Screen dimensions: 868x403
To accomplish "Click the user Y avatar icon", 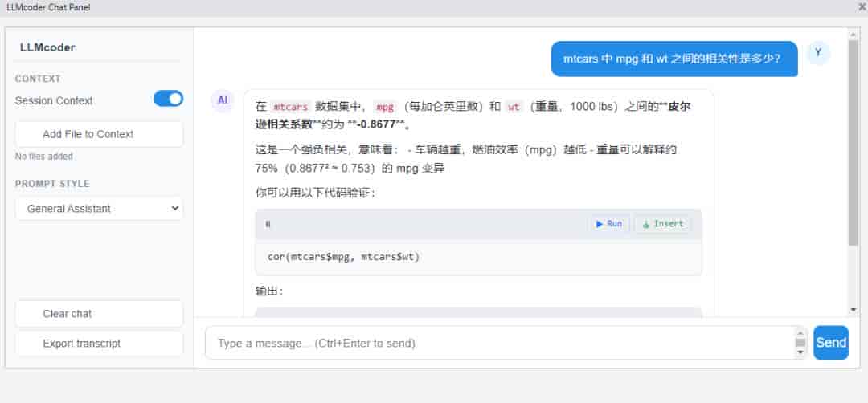I will [818, 53].
